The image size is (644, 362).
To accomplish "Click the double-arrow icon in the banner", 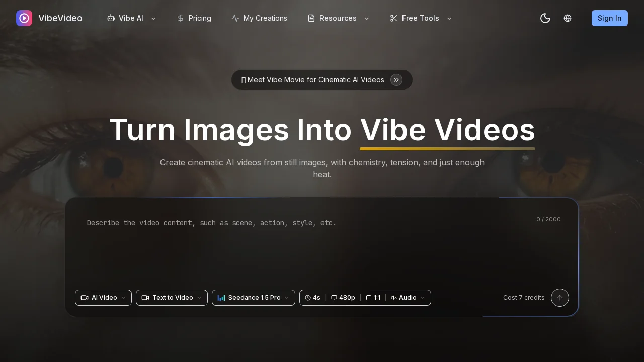I will point(396,80).
